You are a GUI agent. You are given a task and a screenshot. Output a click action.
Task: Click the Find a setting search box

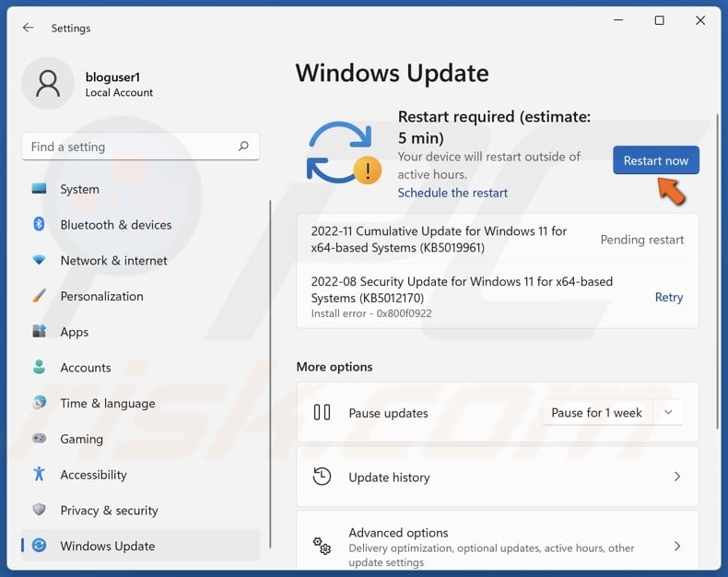(x=129, y=147)
